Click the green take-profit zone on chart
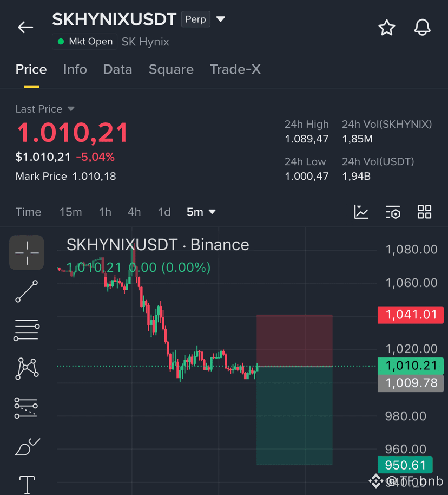This screenshot has height=495, width=448. tap(294, 415)
